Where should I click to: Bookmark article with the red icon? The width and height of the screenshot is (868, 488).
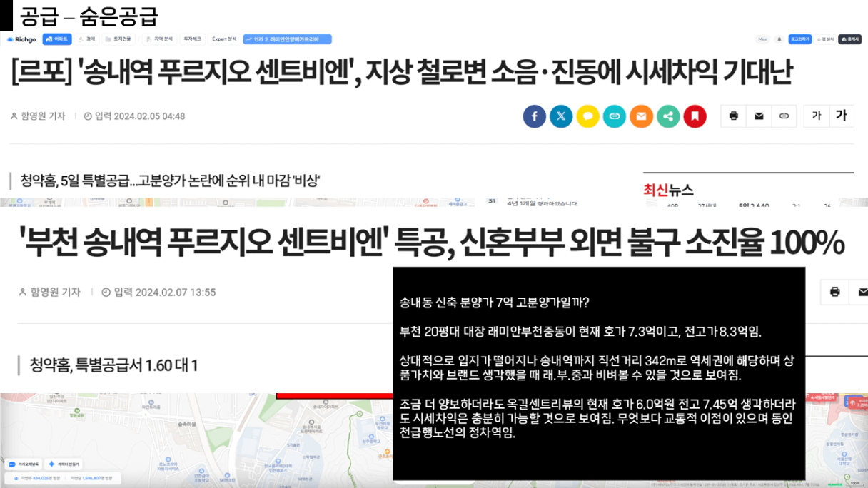click(695, 116)
